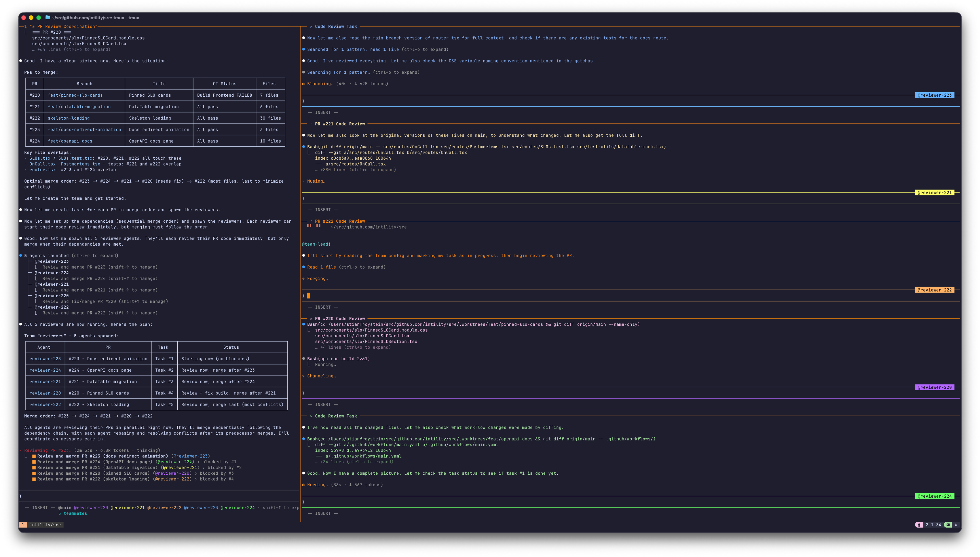Click the blue dot next to '5 agents launched'

[x=21, y=256]
